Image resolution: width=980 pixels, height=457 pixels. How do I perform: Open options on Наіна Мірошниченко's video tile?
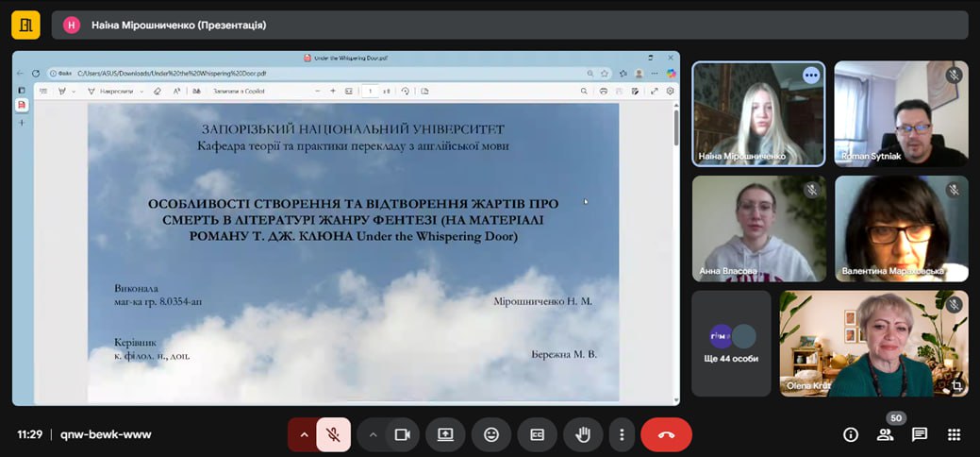pyautogui.click(x=810, y=76)
